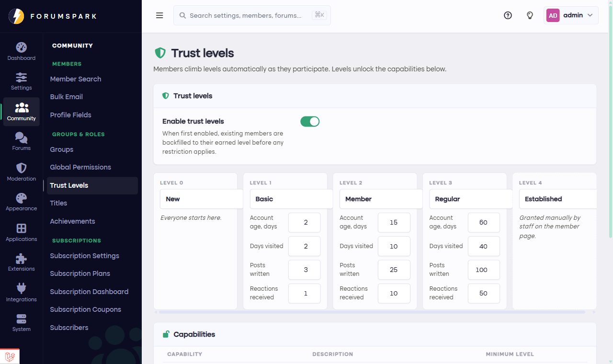Open the admin account dropdown

click(x=571, y=15)
